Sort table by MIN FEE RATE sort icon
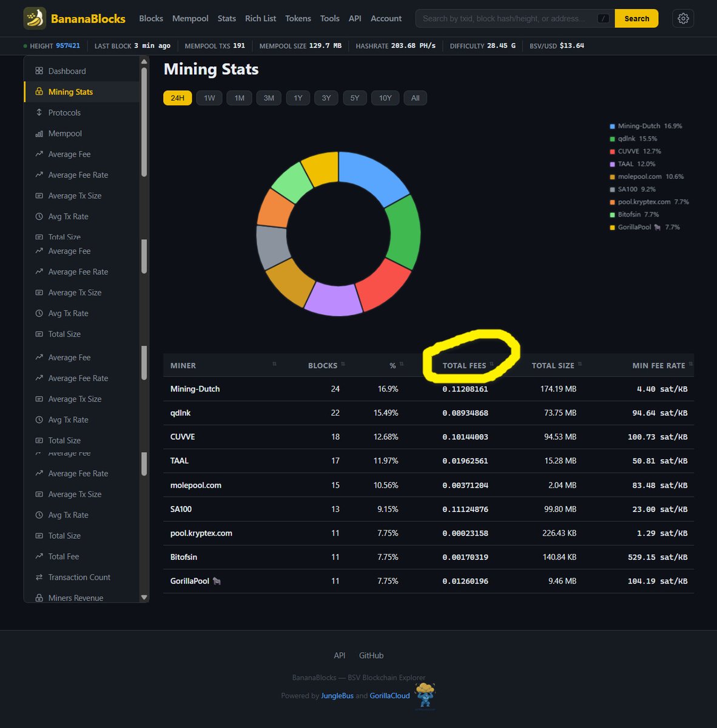This screenshot has height=728, width=717. pos(690,364)
